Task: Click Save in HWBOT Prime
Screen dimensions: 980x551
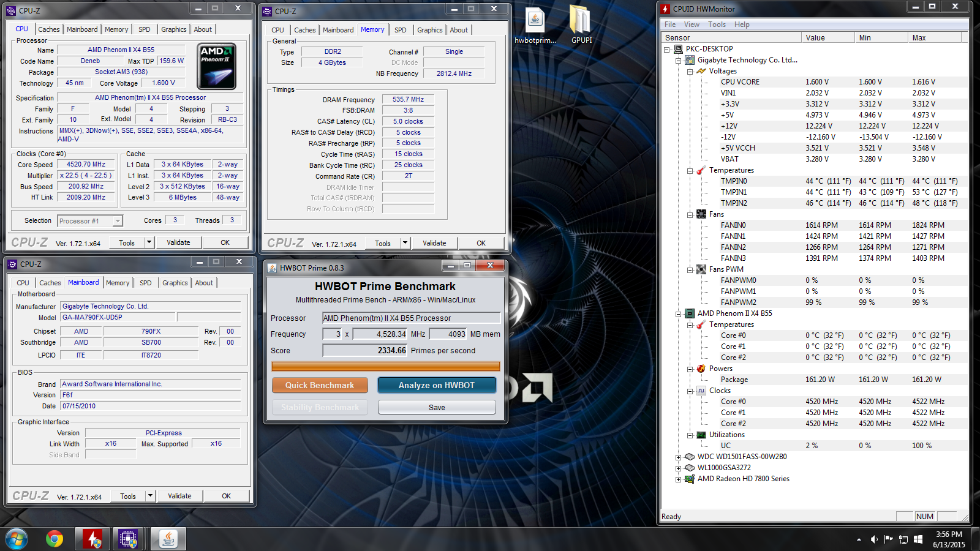Action: click(x=437, y=407)
